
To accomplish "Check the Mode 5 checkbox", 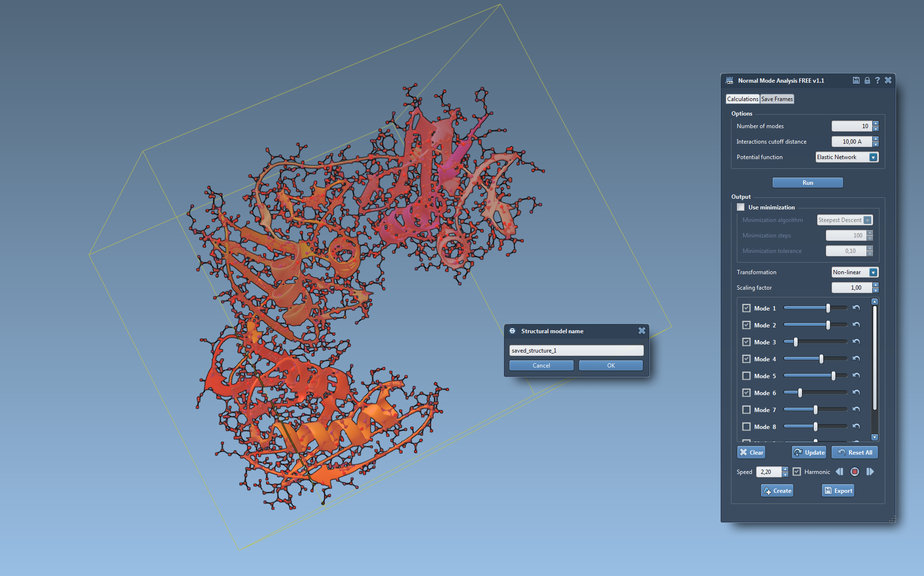I will pyautogui.click(x=746, y=376).
